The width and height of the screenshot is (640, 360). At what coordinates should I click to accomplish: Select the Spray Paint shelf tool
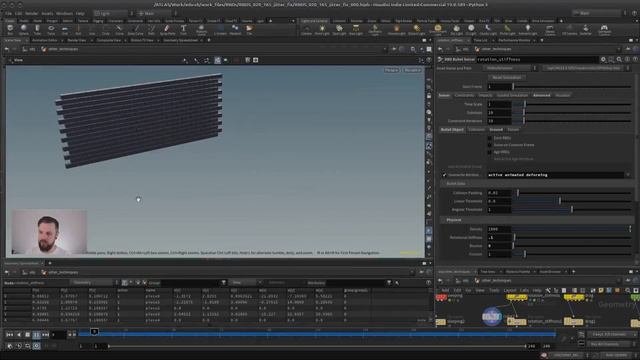pos(167,29)
